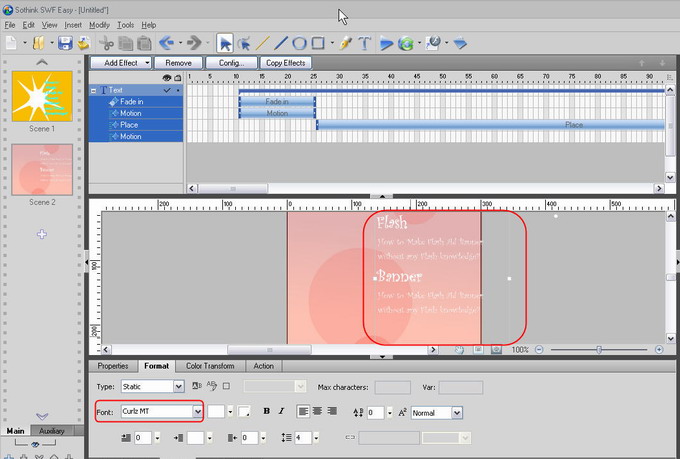The width and height of the screenshot is (680, 459).
Task: Click the Config... button
Action: pos(231,63)
